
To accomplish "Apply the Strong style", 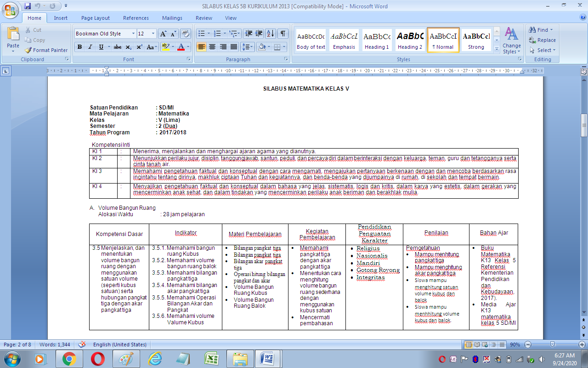I will [476, 40].
